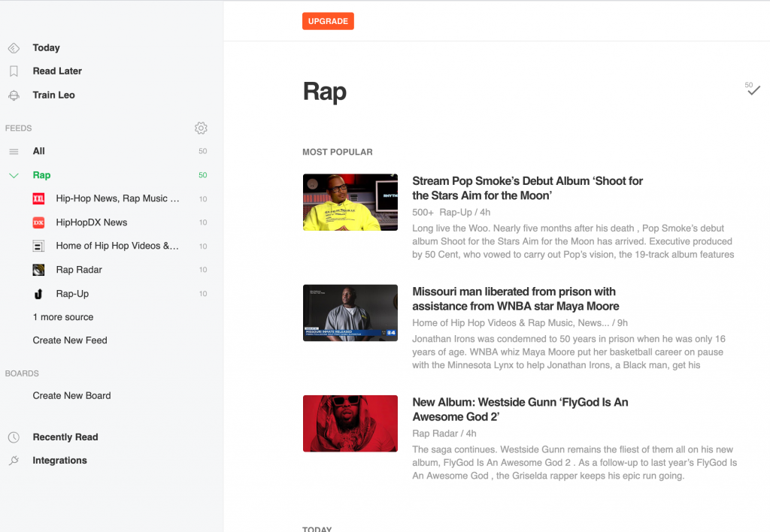
Task: Click Create New Board link
Action: click(x=71, y=396)
